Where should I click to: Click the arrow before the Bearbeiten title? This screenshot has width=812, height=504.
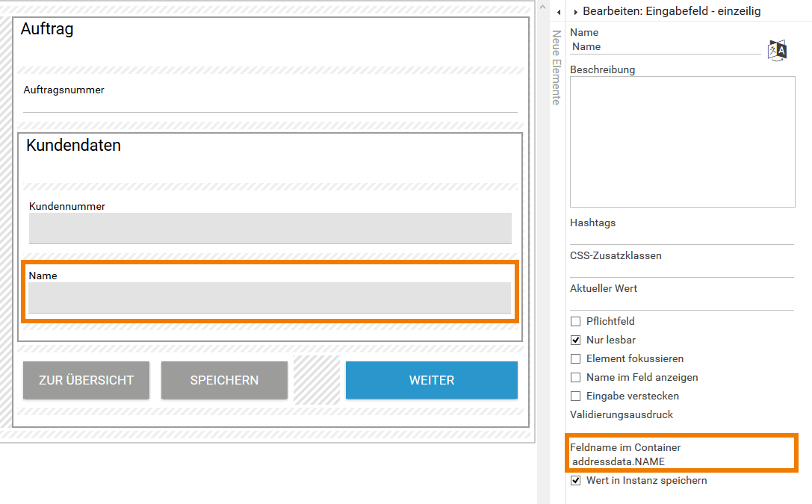[575, 11]
